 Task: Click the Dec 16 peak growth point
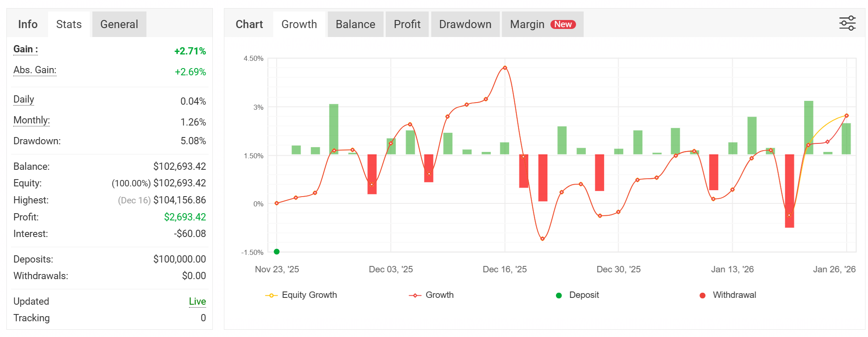(x=505, y=68)
